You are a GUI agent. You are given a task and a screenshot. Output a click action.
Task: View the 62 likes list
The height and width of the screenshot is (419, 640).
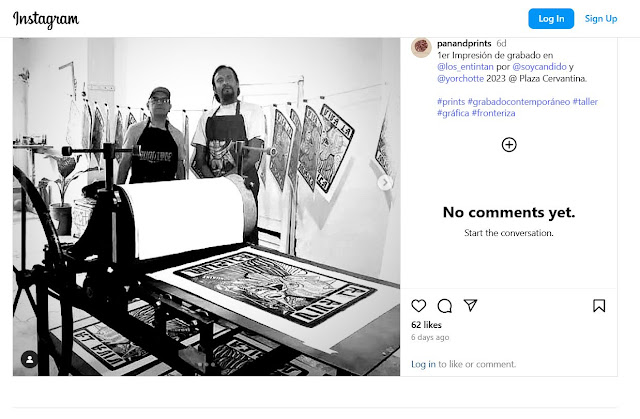click(426, 325)
